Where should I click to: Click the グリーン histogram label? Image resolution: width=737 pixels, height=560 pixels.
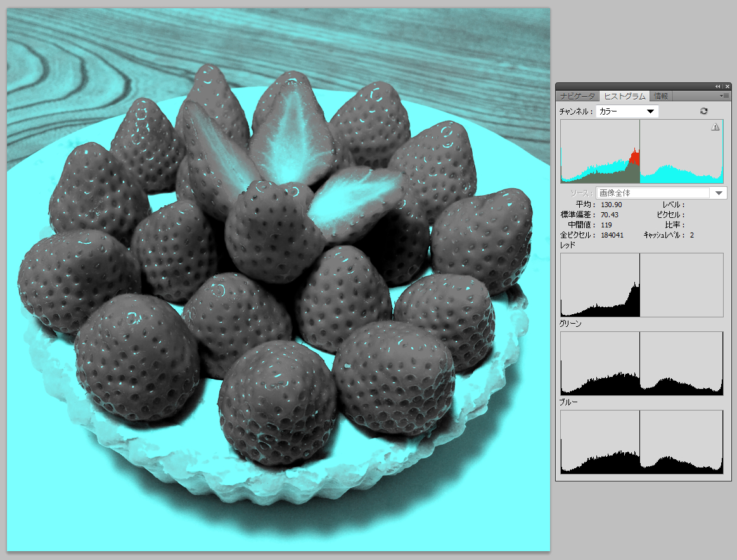(570, 324)
